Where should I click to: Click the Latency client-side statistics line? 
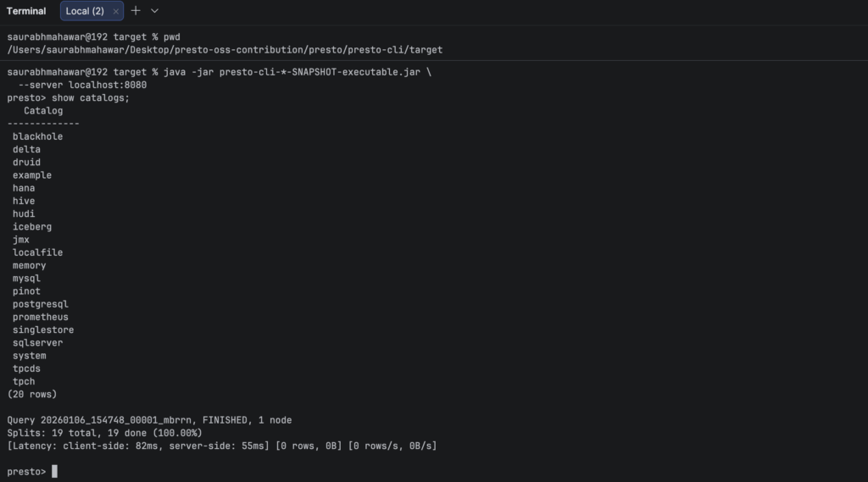tap(222, 446)
